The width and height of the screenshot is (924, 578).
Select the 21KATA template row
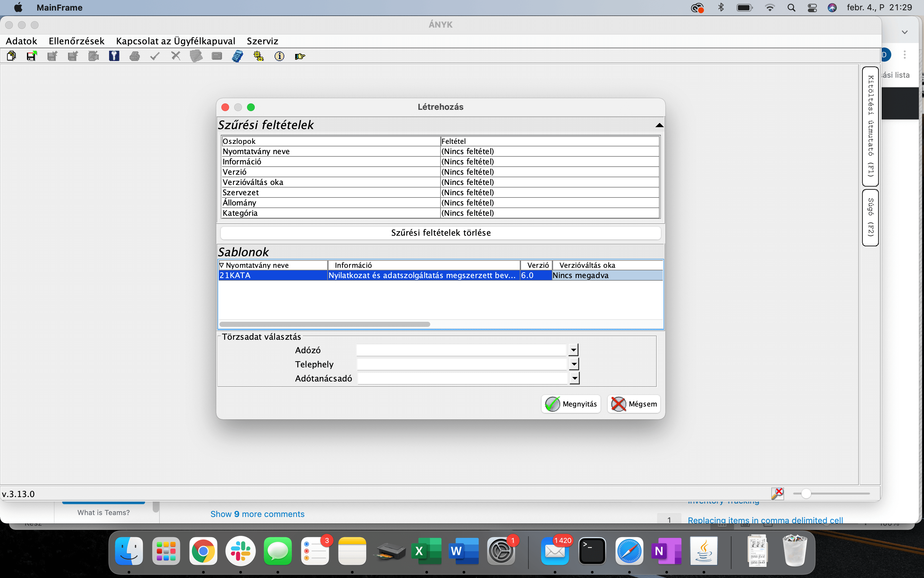(441, 275)
